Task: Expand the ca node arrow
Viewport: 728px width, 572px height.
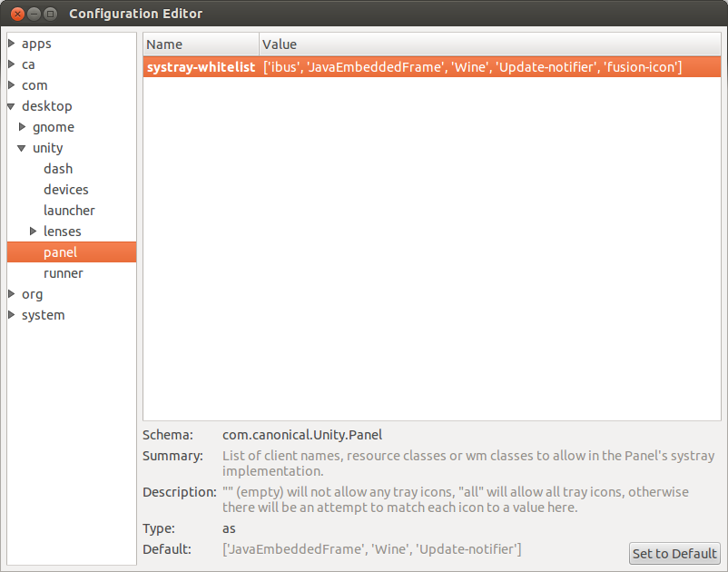Action: (12, 64)
